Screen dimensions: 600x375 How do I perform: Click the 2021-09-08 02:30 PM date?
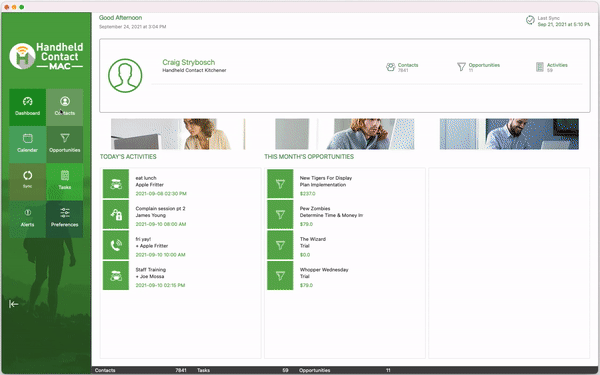161,194
